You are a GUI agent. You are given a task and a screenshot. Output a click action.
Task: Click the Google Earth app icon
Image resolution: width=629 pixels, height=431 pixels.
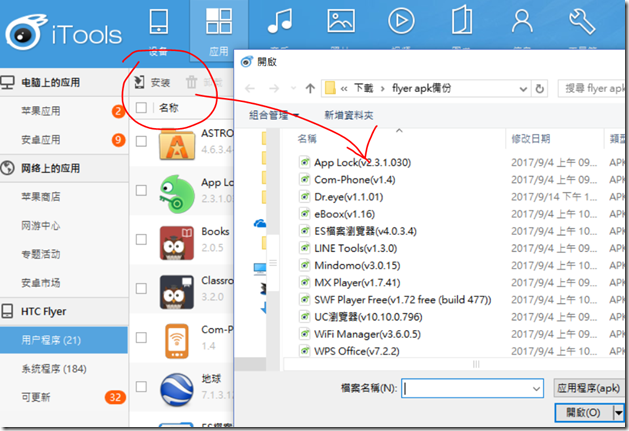pos(177,390)
